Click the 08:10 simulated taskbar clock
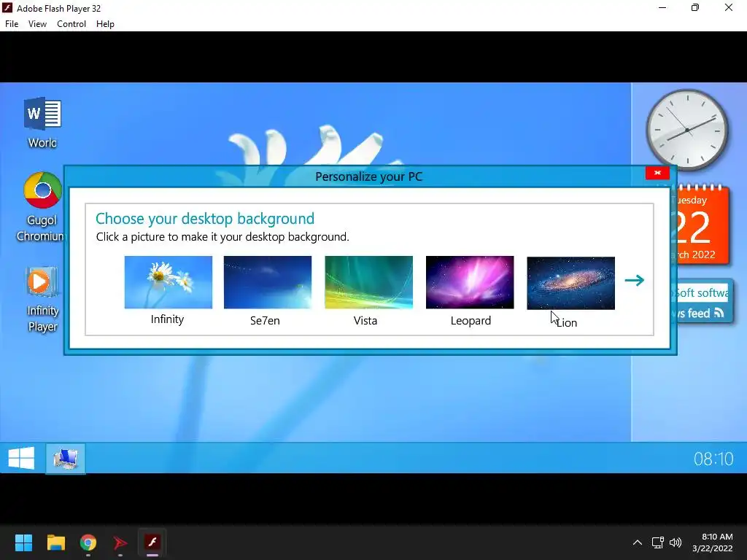The height and width of the screenshot is (560, 747). click(713, 459)
